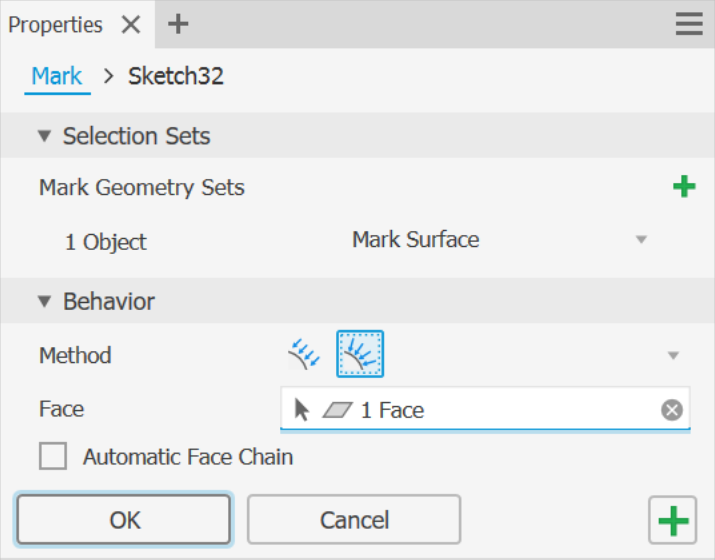Open the Method dropdown arrow
Screen dimensions: 715x560
[673, 355]
